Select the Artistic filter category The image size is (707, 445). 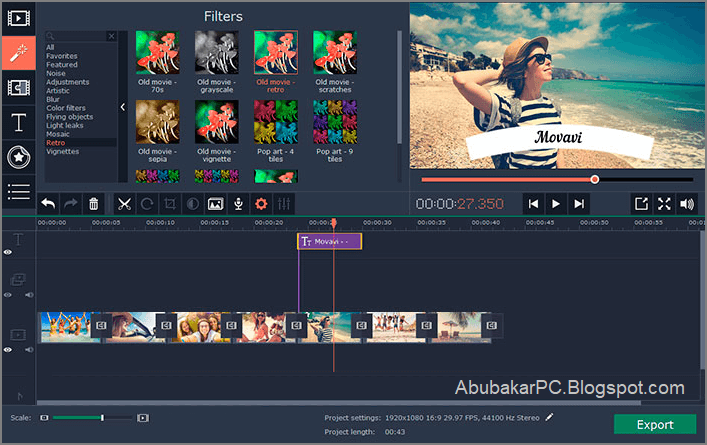tap(58, 91)
